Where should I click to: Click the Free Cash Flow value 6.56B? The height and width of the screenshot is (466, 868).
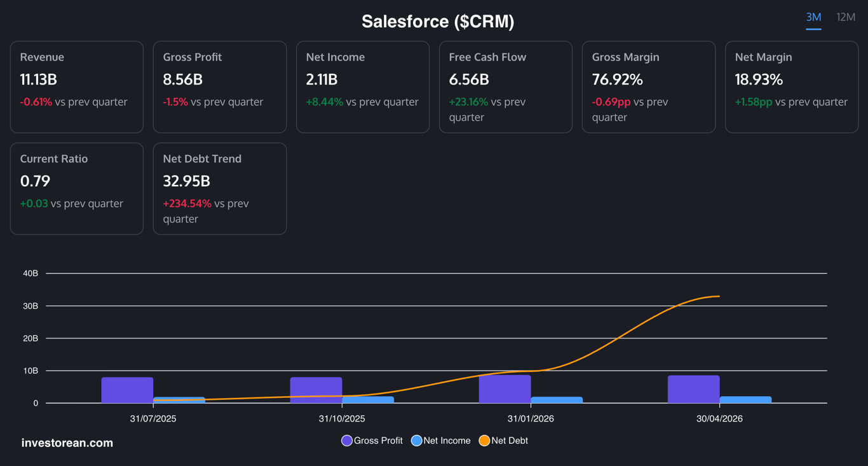click(x=469, y=79)
